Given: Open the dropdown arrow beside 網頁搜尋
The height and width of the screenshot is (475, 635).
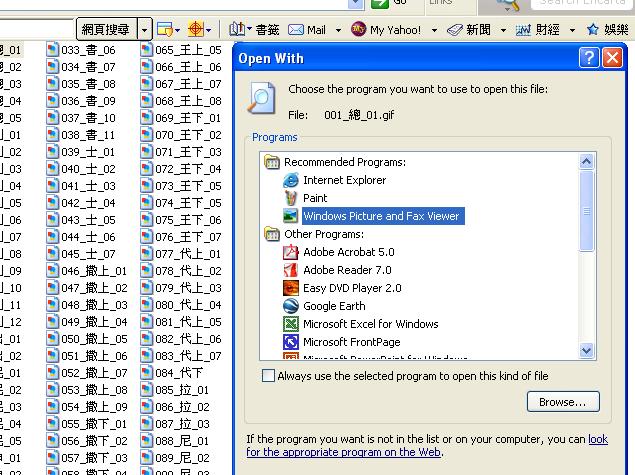Looking at the screenshot, I should coord(145,30).
